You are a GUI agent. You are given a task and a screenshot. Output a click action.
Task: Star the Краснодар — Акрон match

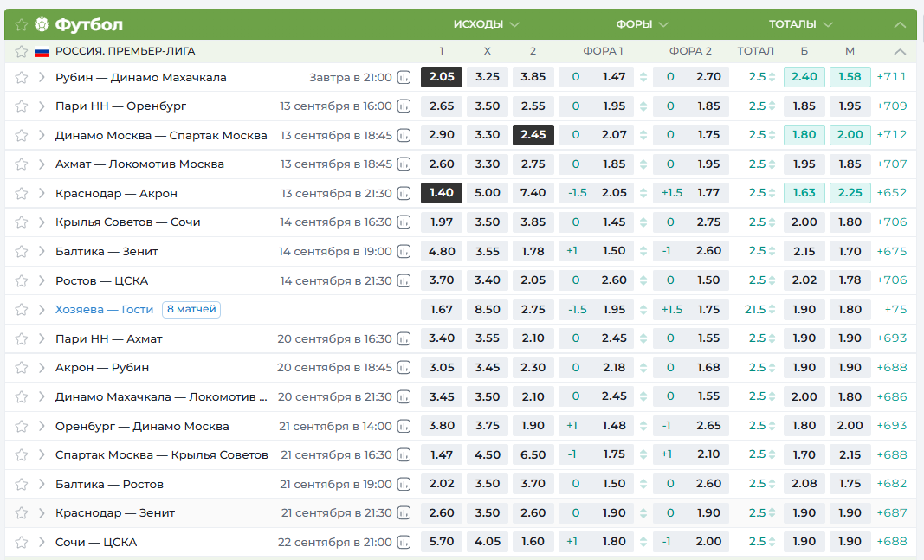(21, 193)
